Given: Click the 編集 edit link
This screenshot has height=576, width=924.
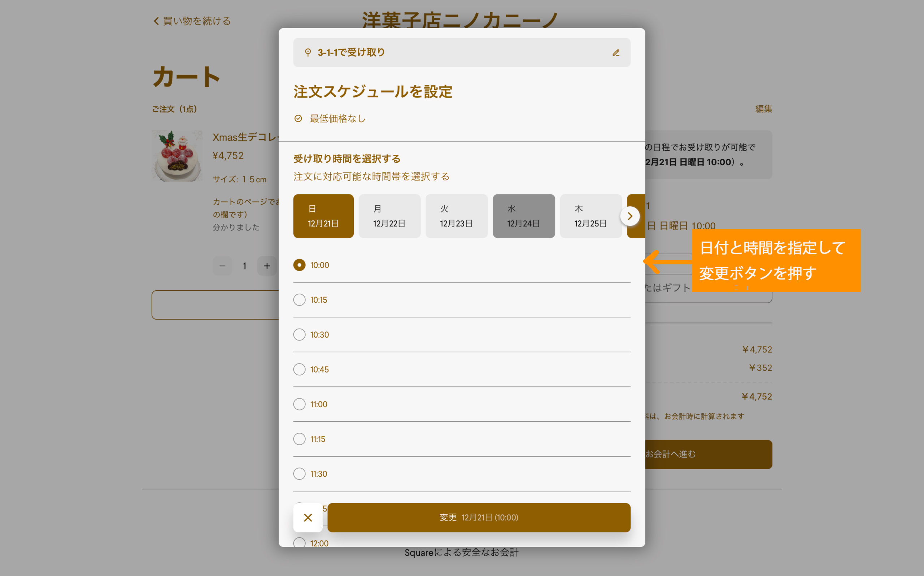Looking at the screenshot, I should (763, 109).
